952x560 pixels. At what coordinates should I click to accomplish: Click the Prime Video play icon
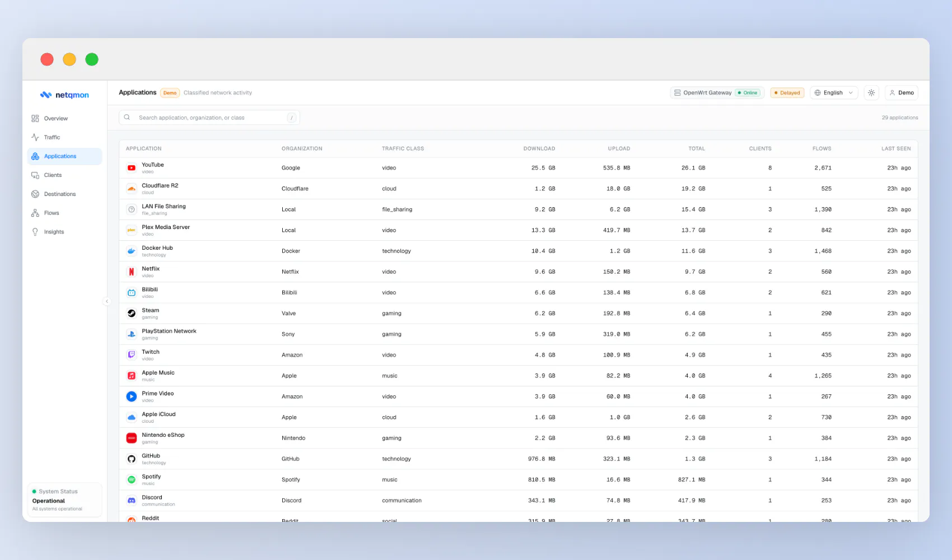[132, 396]
